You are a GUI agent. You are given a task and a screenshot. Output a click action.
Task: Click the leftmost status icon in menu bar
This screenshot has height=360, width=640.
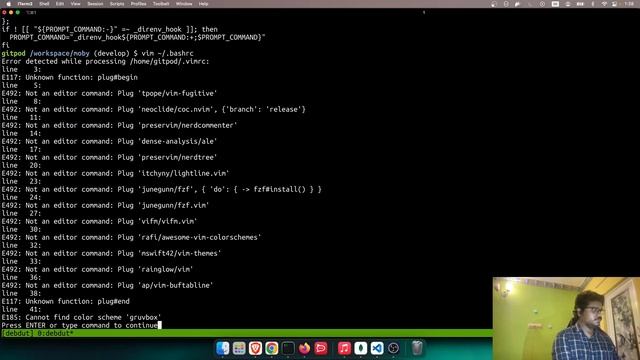point(494,4)
